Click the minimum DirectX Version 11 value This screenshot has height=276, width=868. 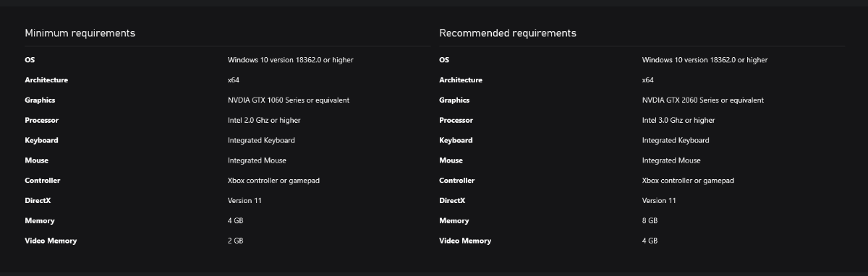(244, 201)
